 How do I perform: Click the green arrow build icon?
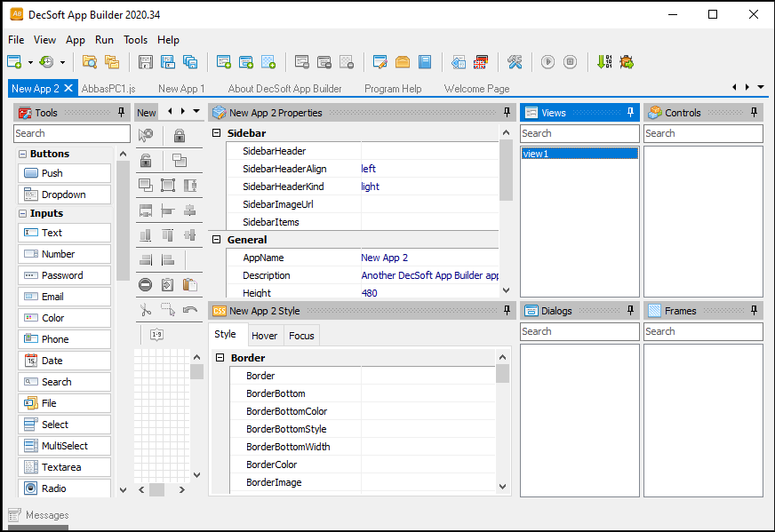(604, 62)
